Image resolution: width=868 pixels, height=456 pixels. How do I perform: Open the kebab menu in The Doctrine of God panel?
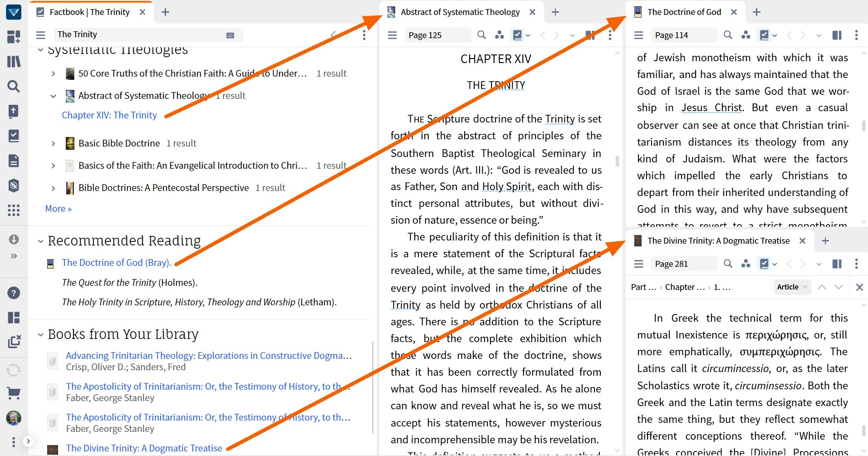tap(856, 35)
